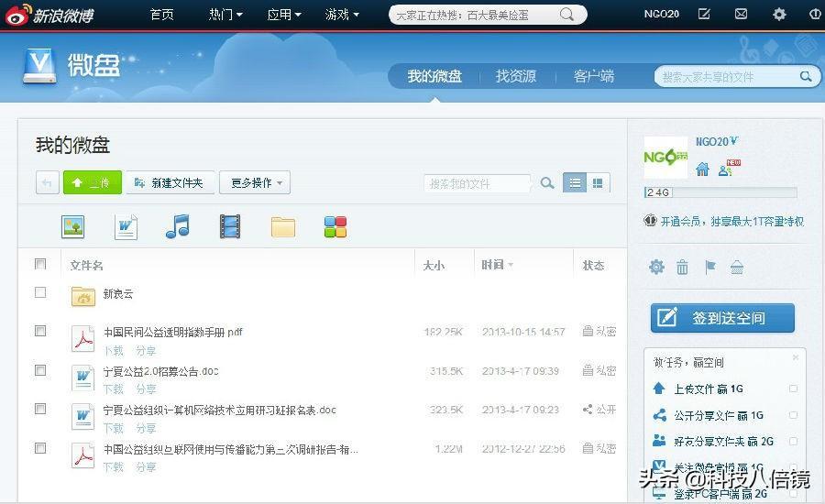Filter files by music icon
825x504 pixels.
point(177,226)
